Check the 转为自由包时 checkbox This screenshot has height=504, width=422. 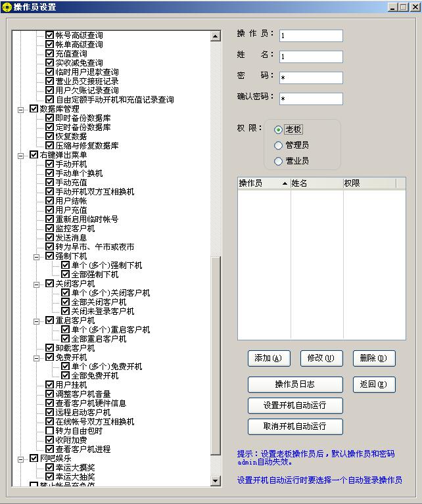point(49,430)
